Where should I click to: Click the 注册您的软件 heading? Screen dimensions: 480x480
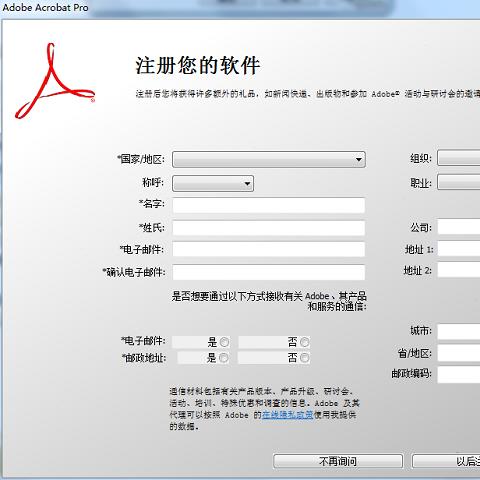[197, 65]
